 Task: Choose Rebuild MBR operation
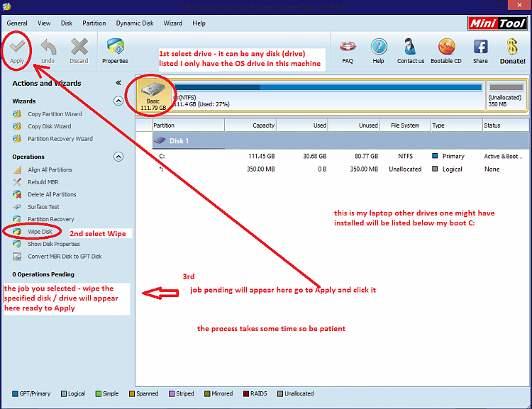coord(43,182)
